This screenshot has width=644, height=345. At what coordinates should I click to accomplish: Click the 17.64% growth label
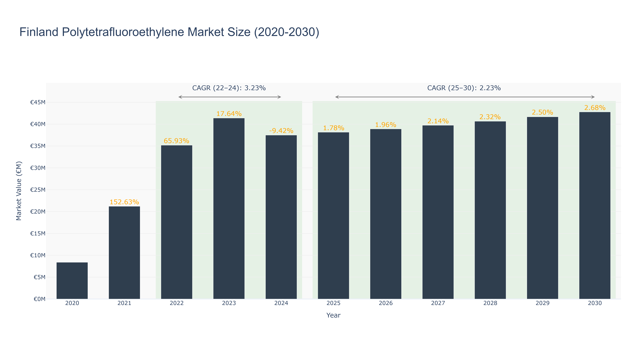229,114
